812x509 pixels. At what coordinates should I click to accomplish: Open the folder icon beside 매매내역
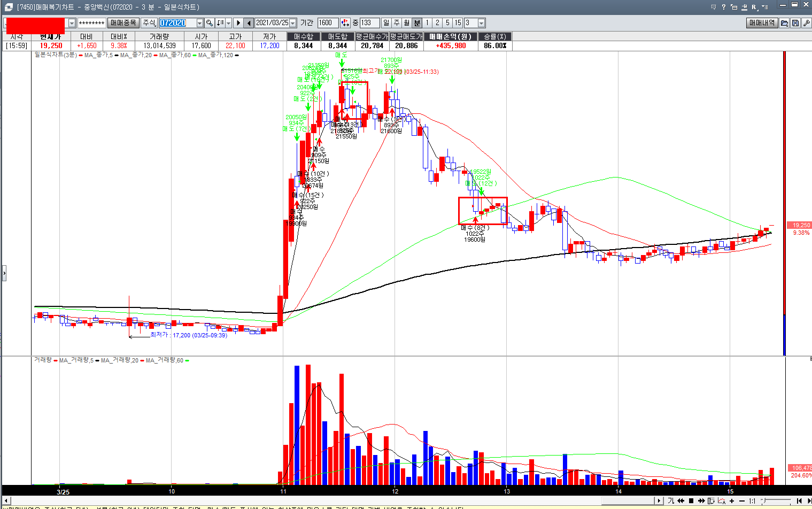(x=784, y=23)
